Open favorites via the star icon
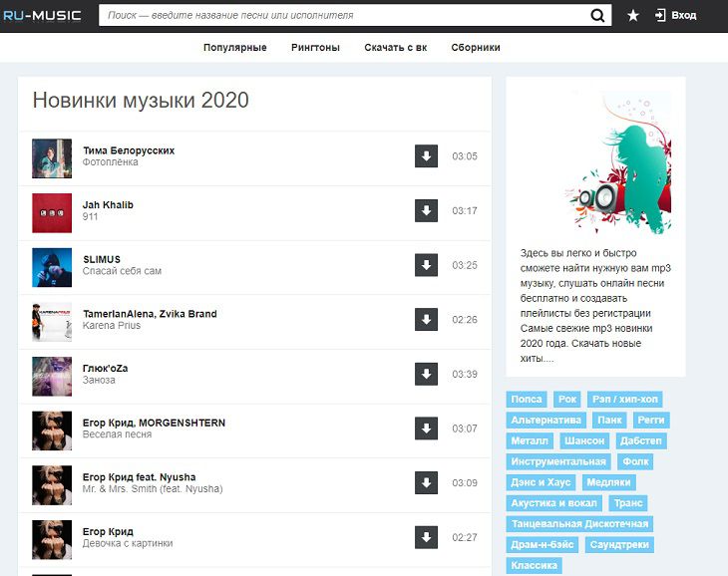Viewport: 728px width, 576px height. coord(632,16)
